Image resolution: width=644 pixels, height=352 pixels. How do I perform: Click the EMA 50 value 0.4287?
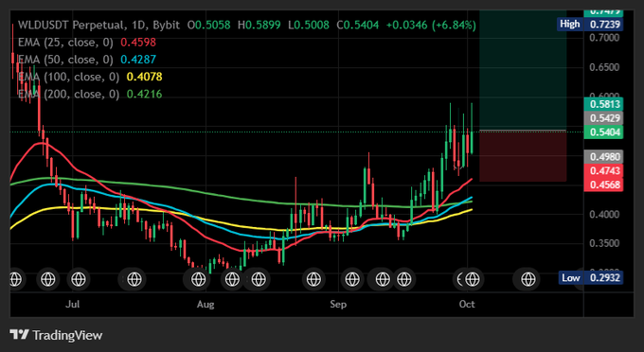pos(138,60)
